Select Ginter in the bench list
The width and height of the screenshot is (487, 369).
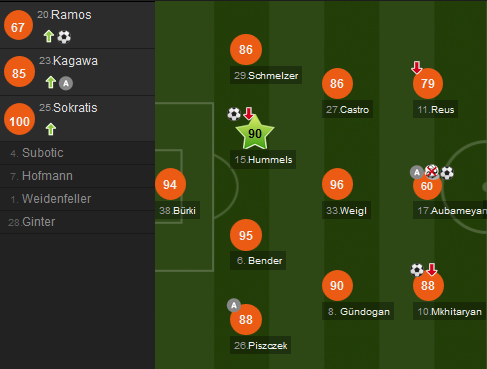77,222
